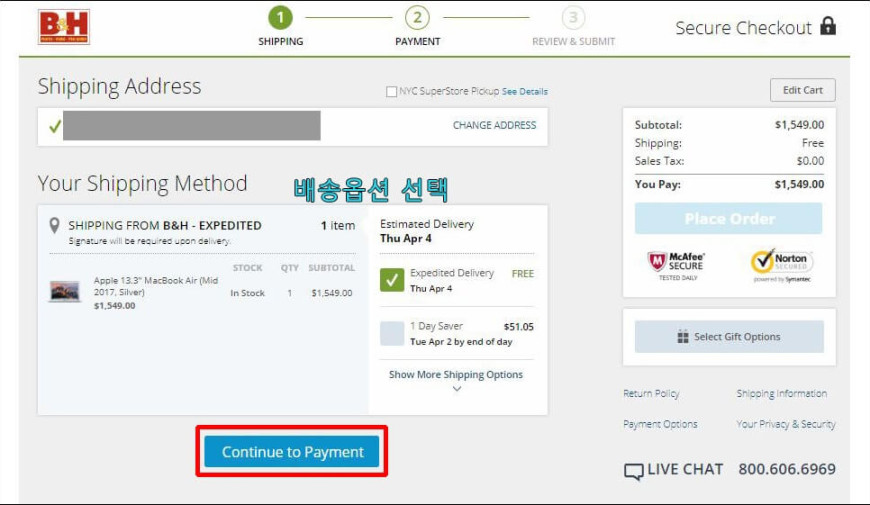Click the Secure Checkout padlock icon
Screen dimensions: 870x505
(828, 26)
